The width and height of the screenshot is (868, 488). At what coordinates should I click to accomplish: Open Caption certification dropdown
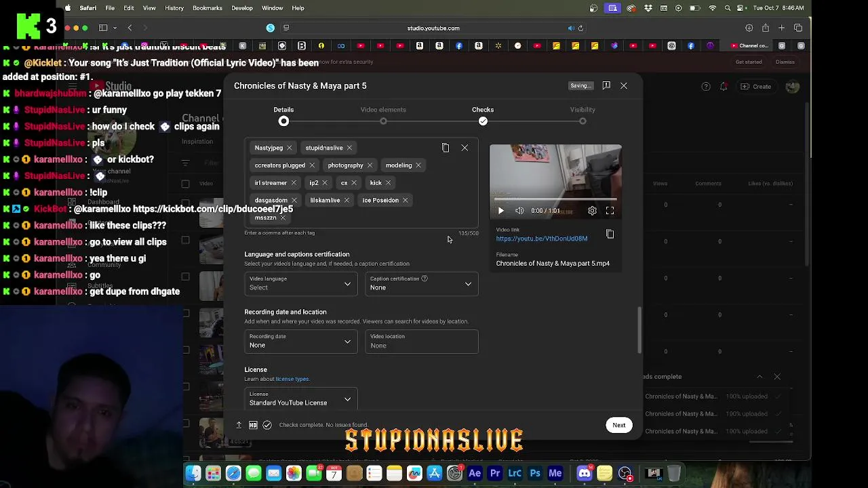pyautogui.click(x=422, y=283)
